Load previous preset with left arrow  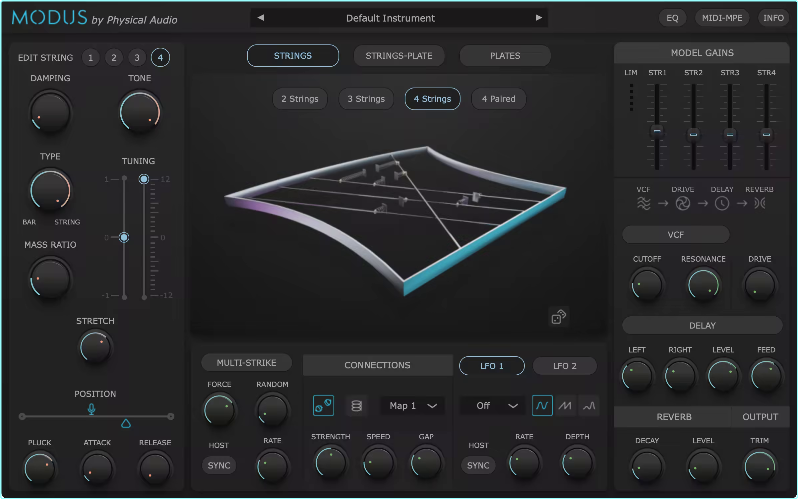[x=261, y=18]
